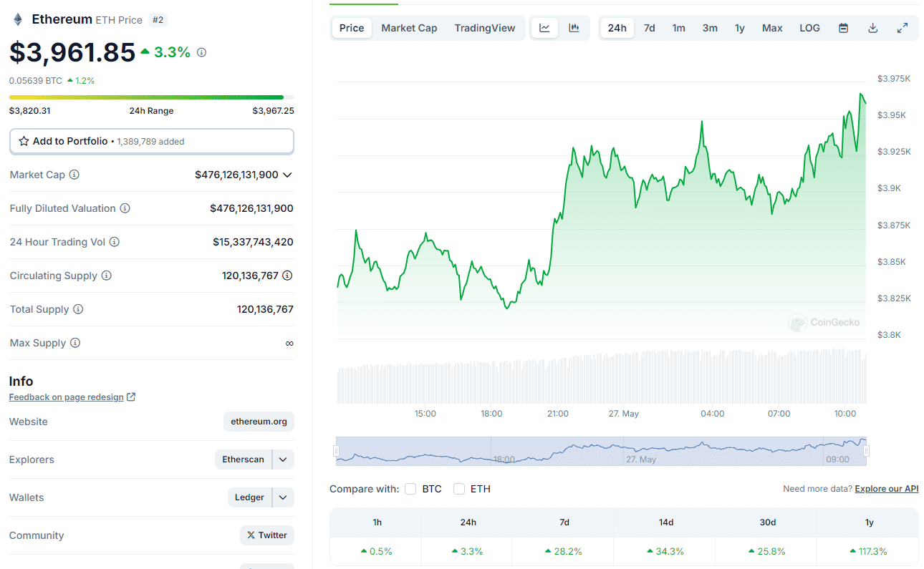Screen dimensions: 924x569
Task: Open Market Cap info tooltip icon
Action: [x=74, y=175]
